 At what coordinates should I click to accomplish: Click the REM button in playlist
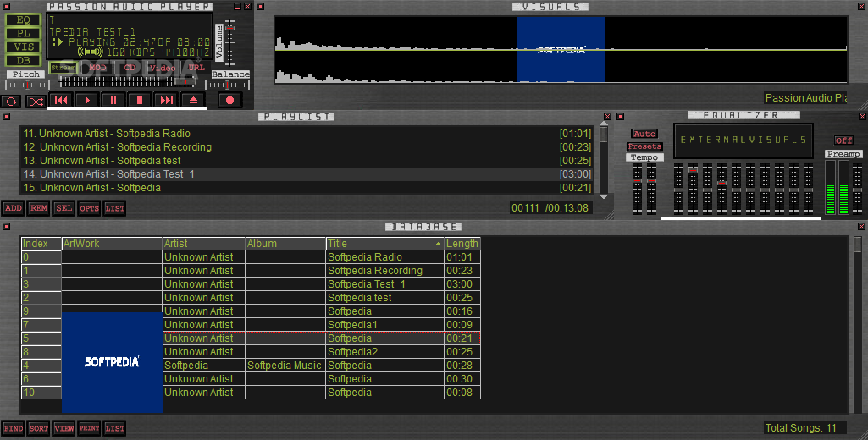(38, 208)
